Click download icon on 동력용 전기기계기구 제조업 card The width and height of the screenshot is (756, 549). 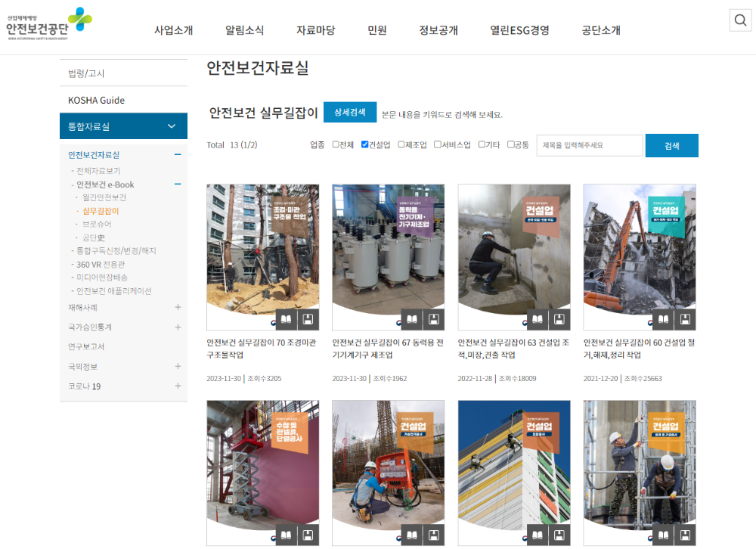coord(433,319)
